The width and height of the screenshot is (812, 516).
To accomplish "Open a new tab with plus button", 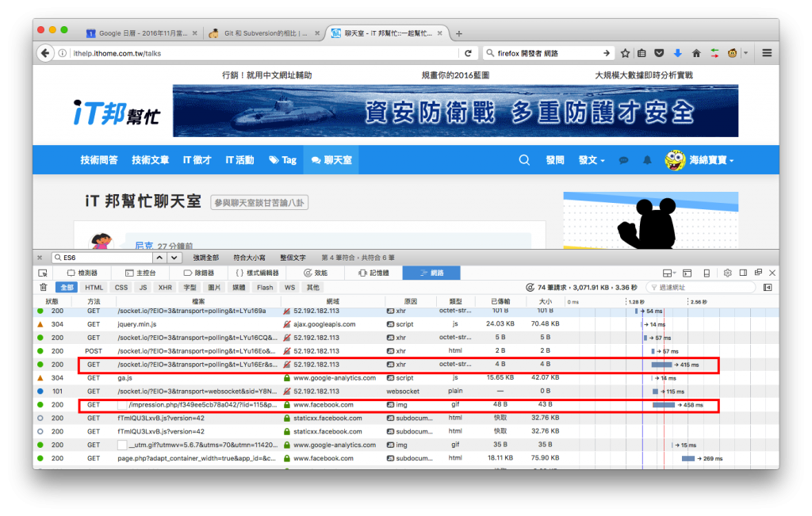I will pos(459,33).
